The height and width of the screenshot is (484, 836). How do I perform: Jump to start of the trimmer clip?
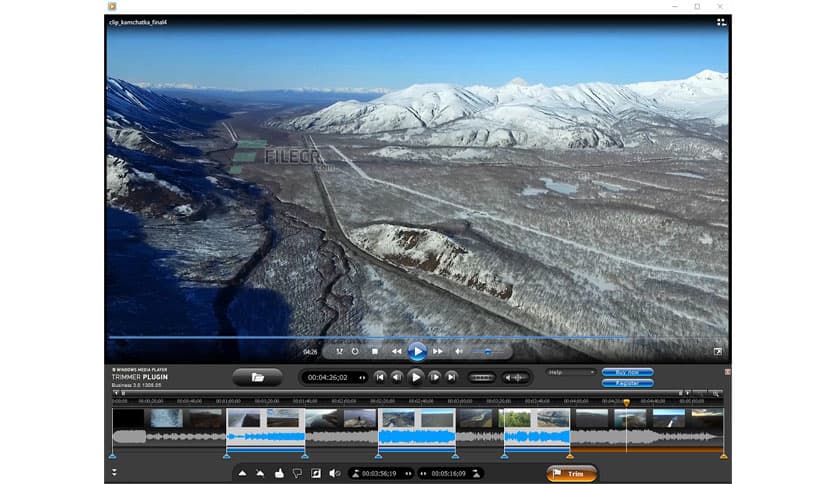tap(380, 378)
